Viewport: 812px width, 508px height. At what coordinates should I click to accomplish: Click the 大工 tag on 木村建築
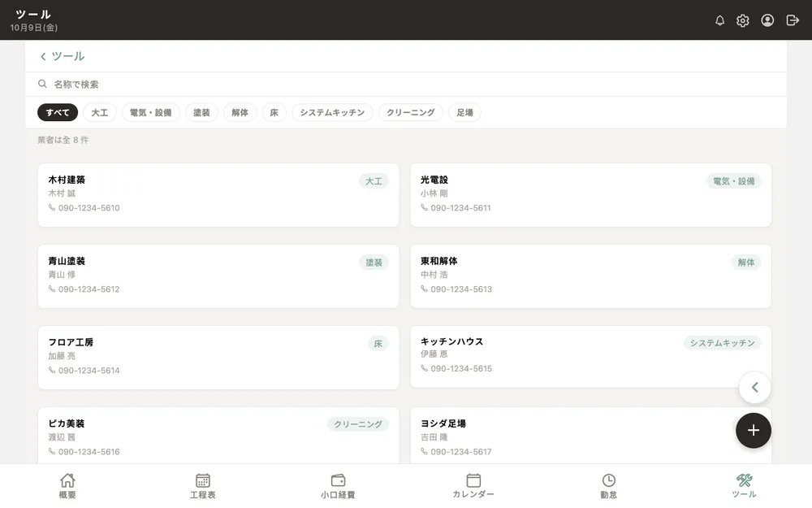(x=374, y=181)
